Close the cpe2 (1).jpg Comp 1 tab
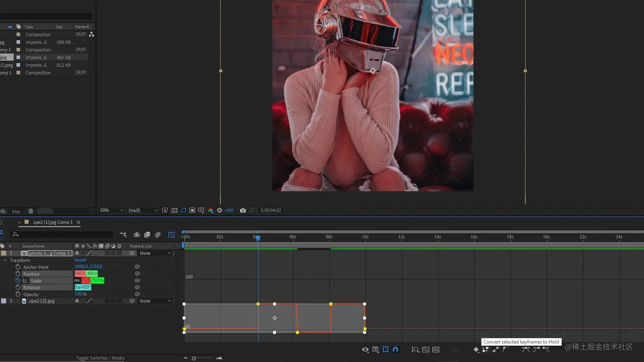This screenshot has width=644, height=362. pos(19,222)
